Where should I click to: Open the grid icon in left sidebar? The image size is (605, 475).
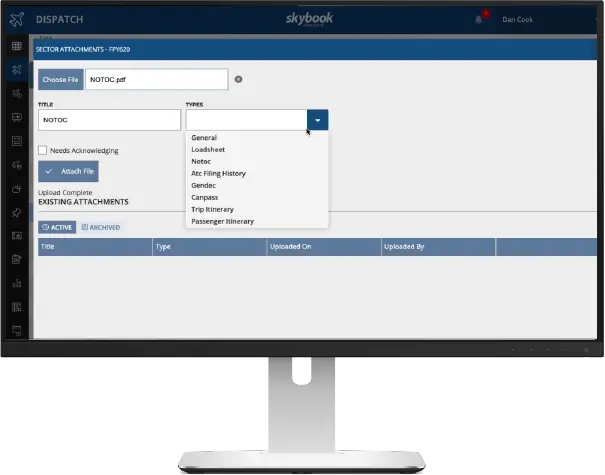(17, 46)
